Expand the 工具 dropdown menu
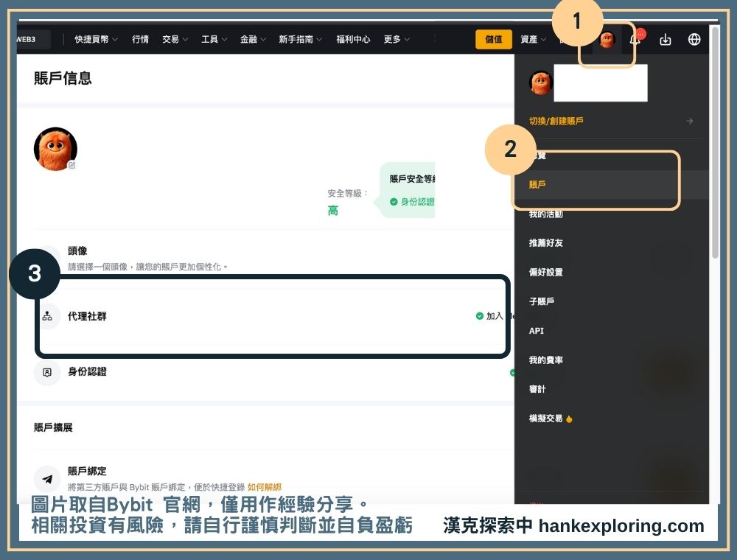 coord(214,40)
